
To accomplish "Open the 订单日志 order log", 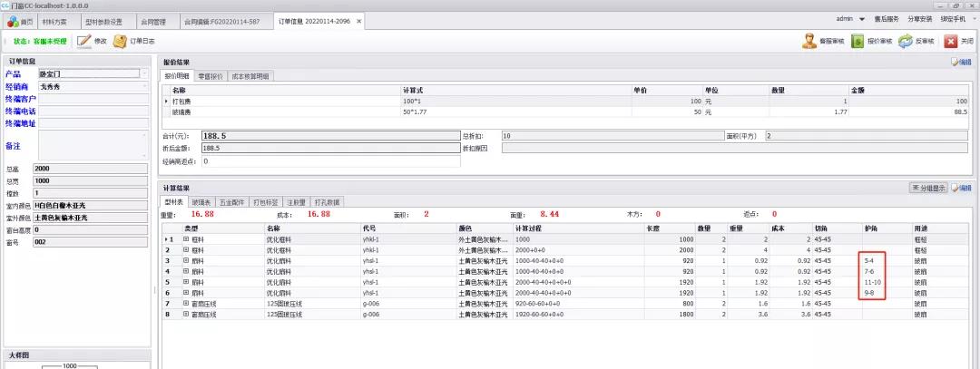I will click(120, 41).
